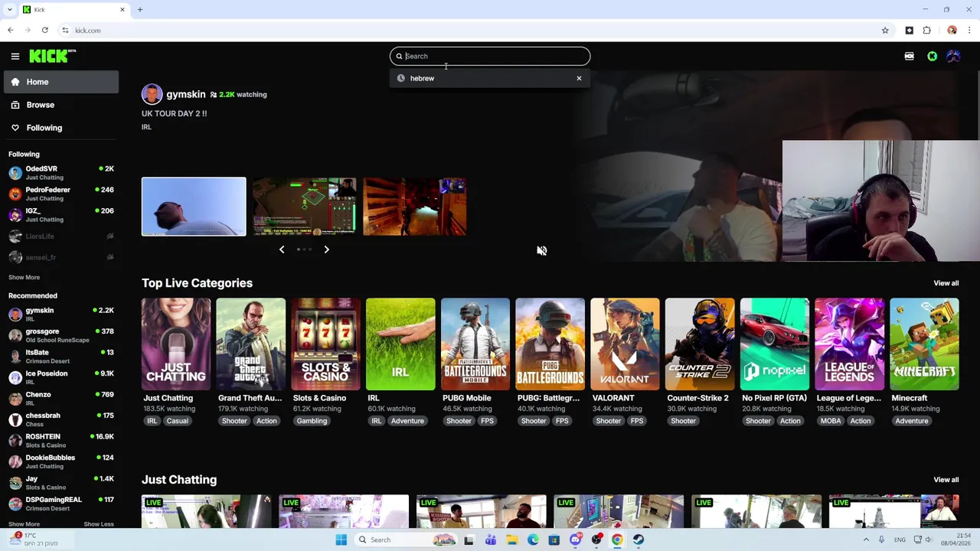The image size is (980, 551).
Task: Open the user profile avatar menu
Action: [953, 56]
